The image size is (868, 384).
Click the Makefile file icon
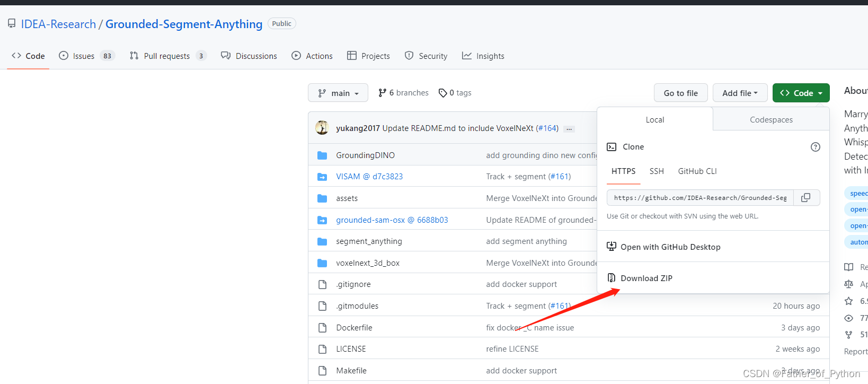tap(322, 371)
